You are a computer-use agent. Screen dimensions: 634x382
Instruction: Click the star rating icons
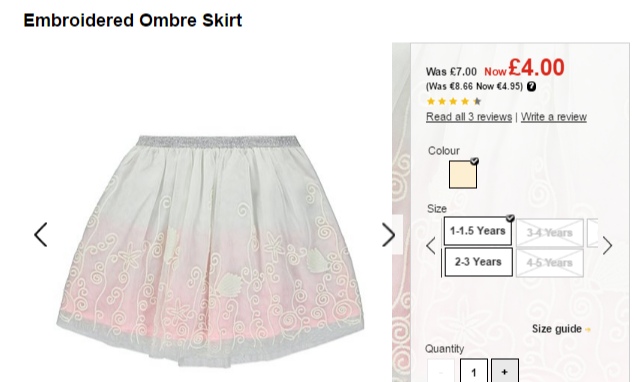point(454,101)
